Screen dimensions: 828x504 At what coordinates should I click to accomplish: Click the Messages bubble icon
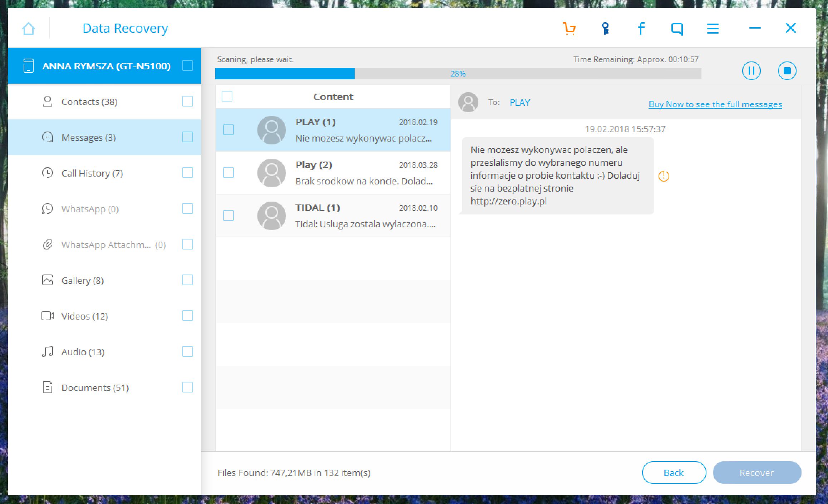pyautogui.click(x=48, y=137)
